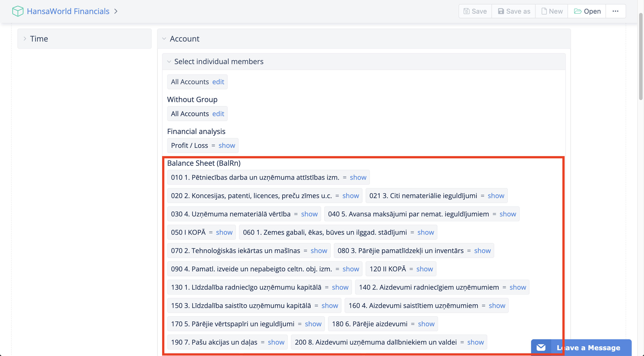Show 190 7. Pašu akcijas un daļas
Image resolution: width=644 pixels, height=356 pixels.
pyautogui.click(x=276, y=342)
